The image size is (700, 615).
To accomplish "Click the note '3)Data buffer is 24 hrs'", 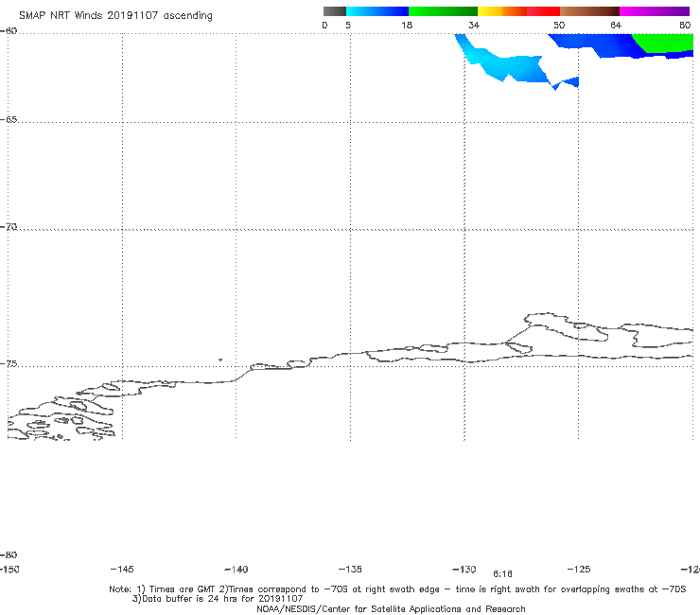I will (x=218, y=599).
